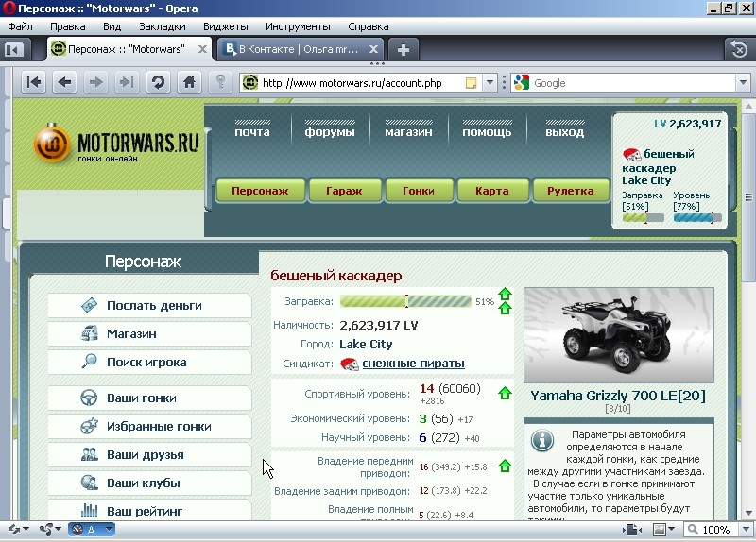Click small Заправка bar in top-right panel

tap(644, 218)
